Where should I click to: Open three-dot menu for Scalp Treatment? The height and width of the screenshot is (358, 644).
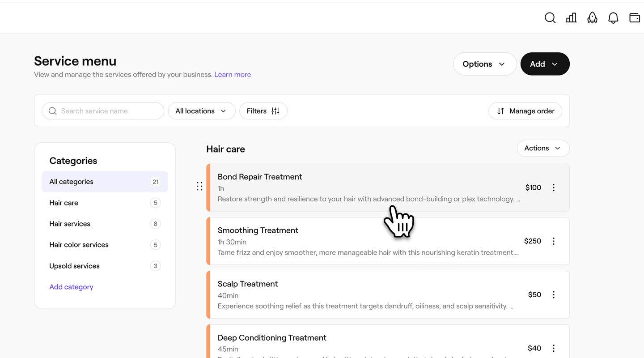(554, 295)
